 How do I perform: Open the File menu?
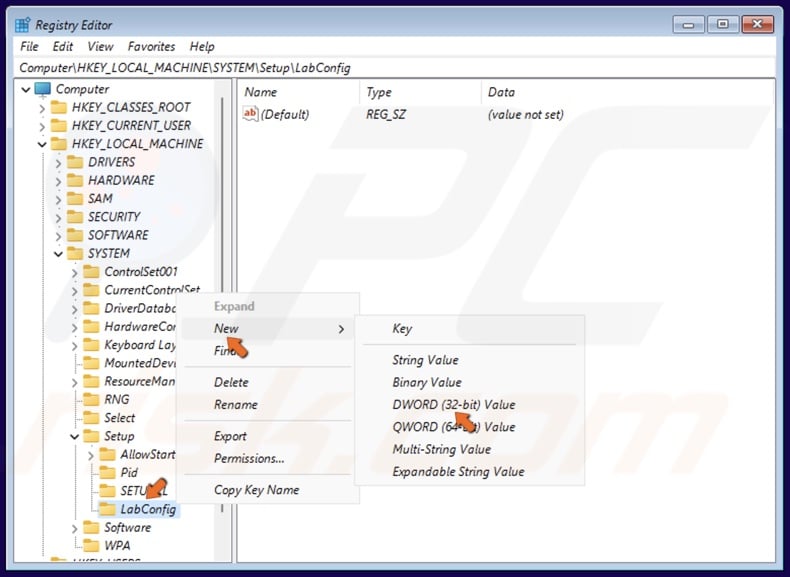[x=29, y=46]
